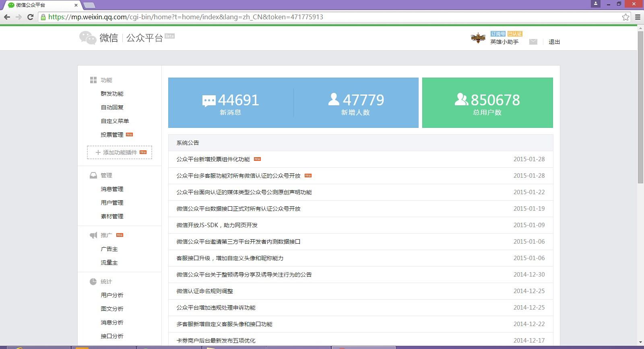Click the 2015-01-09 date text

tap(529, 225)
